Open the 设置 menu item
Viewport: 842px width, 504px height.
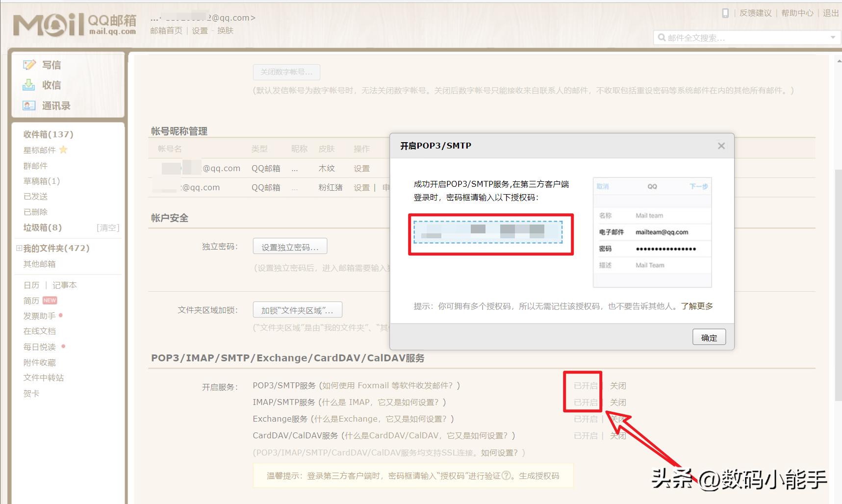[200, 30]
